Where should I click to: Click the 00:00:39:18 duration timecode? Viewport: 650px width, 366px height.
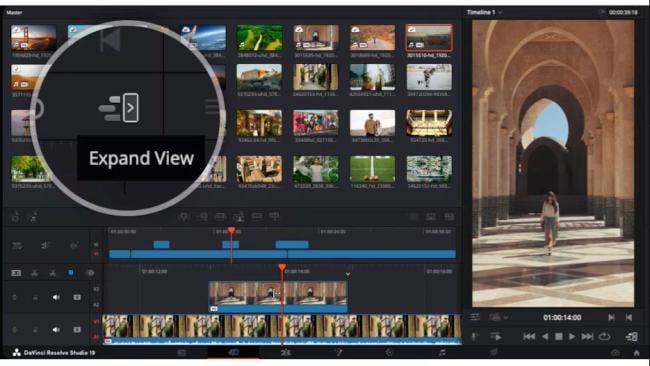[623, 12]
